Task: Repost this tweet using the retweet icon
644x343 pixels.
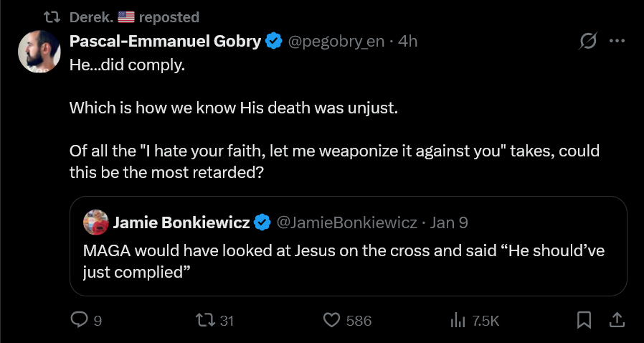Action: (206, 321)
